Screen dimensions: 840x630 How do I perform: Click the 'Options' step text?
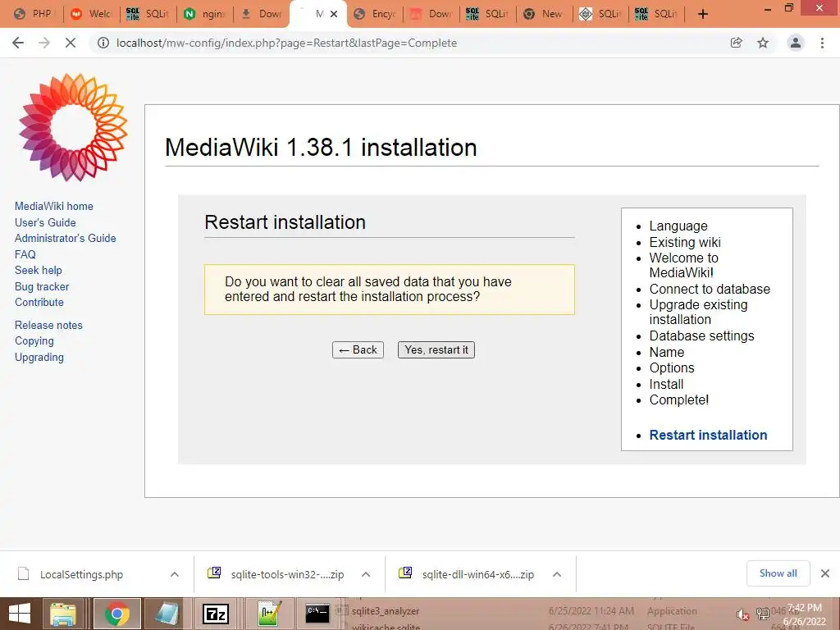[x=672, y=368]
